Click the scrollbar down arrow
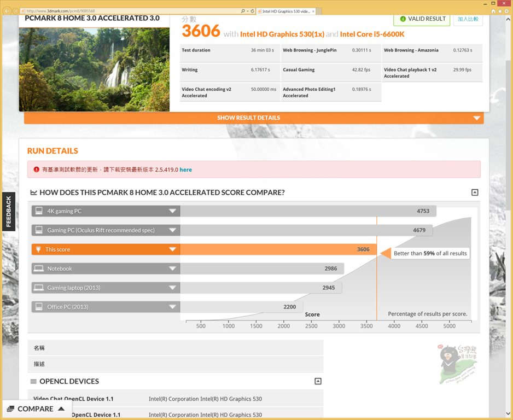Viewport: 513px width, 420px height. point(508,413)
